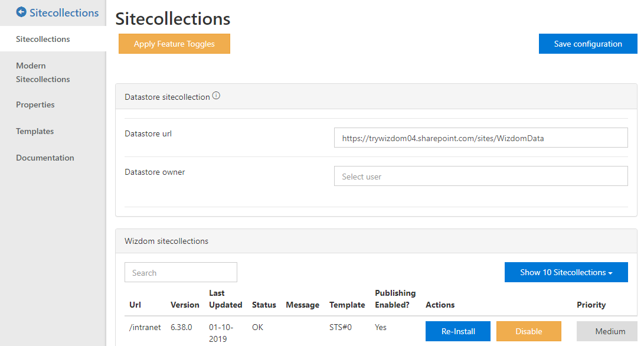Viewport: 644px width, 346px height.
Task: Click the 01-10-2019 last updated cell
Action: [x=221, y=333]
